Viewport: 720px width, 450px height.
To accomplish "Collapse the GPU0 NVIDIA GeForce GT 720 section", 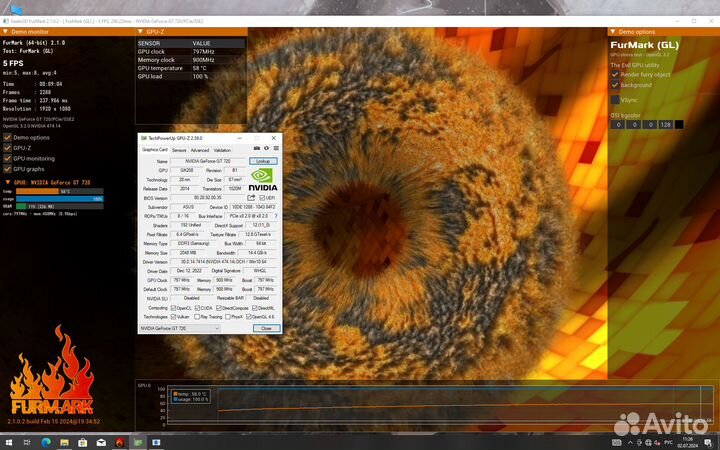I will [7, 183].
